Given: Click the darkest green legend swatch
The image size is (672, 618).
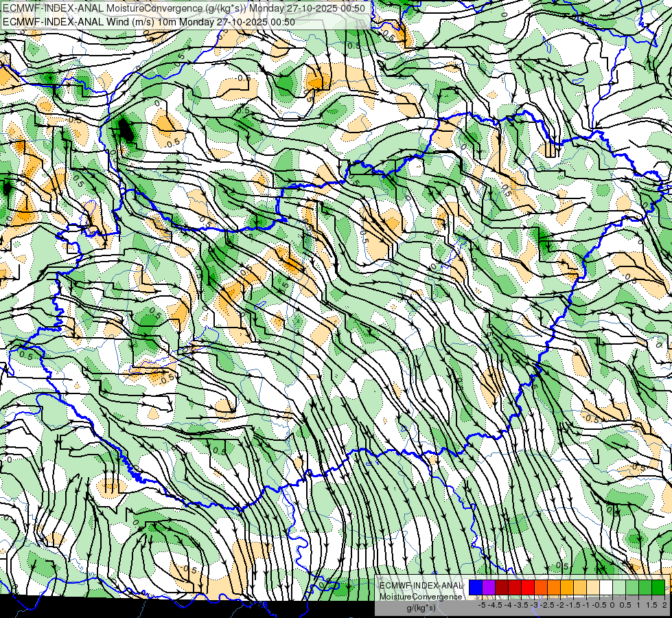Looking at the screenshot, I should (x=658, y=587).
